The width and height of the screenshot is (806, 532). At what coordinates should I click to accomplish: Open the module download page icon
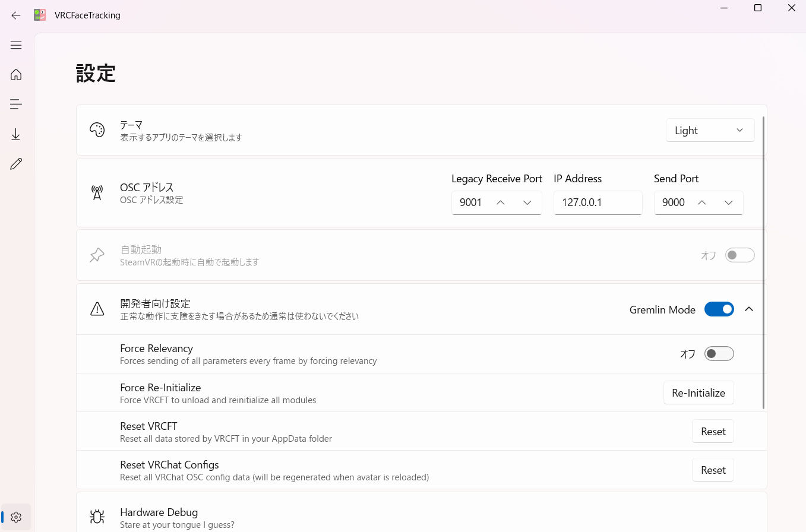pyautogui.click(x=16, y=135)
